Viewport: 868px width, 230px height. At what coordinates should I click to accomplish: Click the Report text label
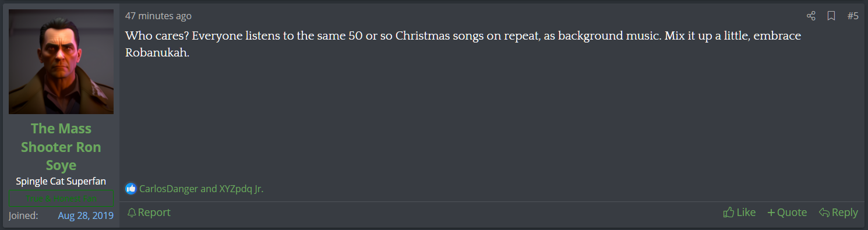coord(154,213)
